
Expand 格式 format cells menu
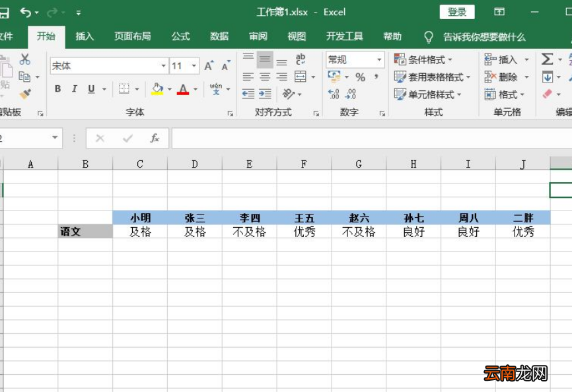coord(505,95)
